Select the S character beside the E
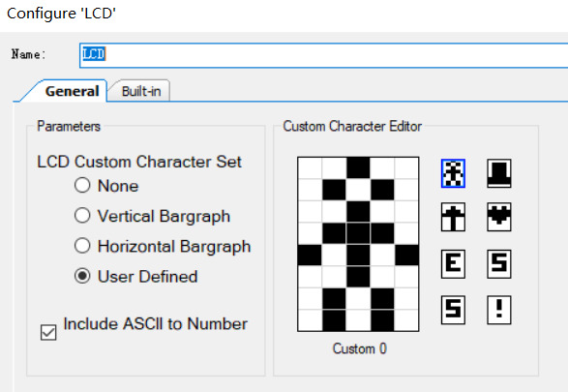This screenshot has width=568, height=392. (x=498, y=263)
